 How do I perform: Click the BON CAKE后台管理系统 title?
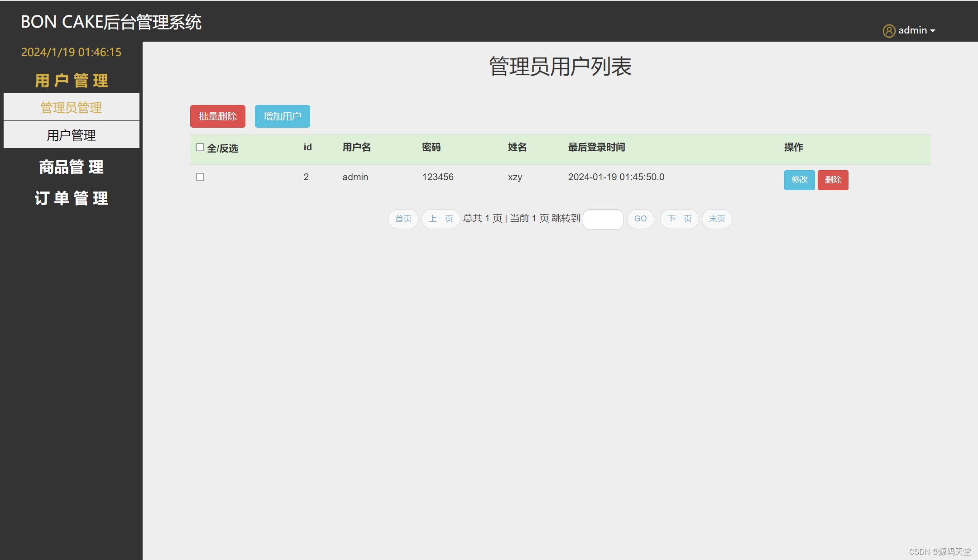pos(111,22)
